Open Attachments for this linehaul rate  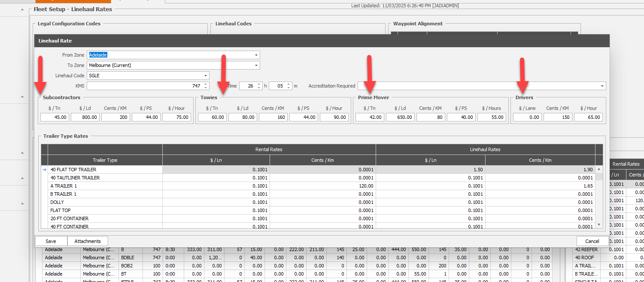pos(88,241)
